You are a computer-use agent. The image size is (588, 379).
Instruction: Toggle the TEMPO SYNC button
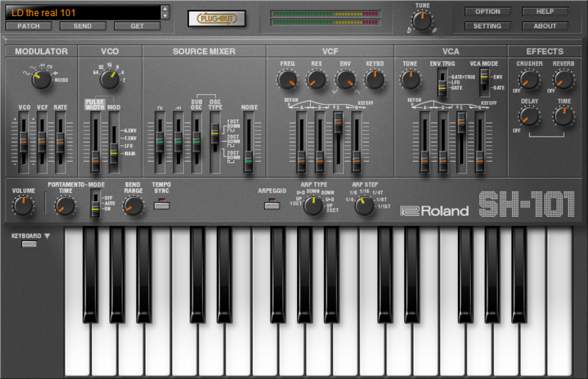(x=162, y=205)
